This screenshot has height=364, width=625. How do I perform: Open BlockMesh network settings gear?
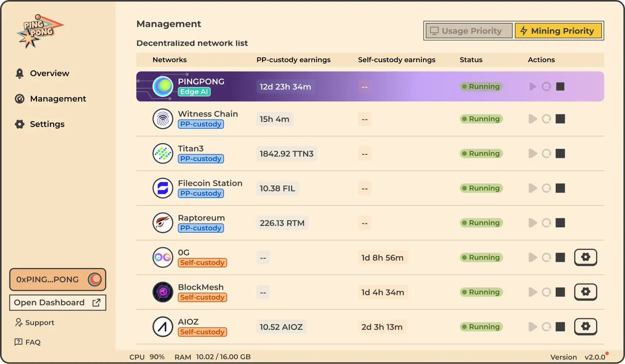point(585,292)
